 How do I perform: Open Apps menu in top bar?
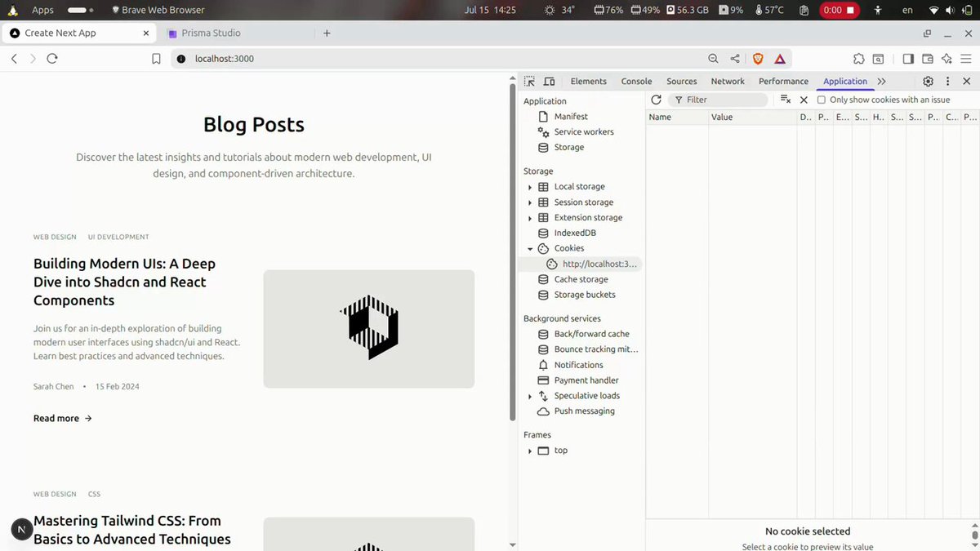click(x=42, y=10)
